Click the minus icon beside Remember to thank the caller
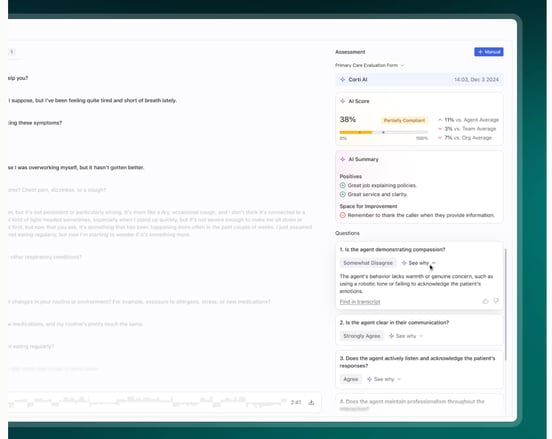The image size is (552, 439). click(x=343, y=215)
